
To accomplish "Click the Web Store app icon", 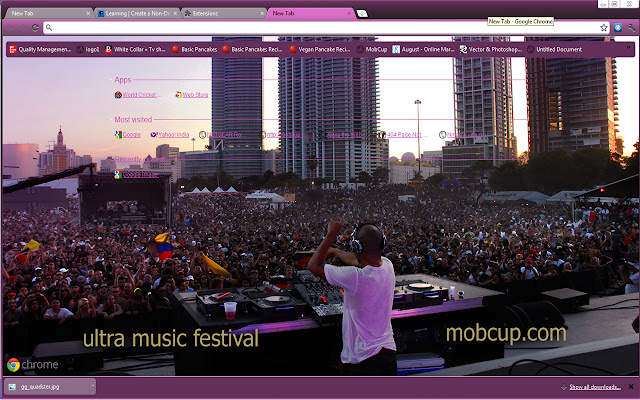I will (x=178, y=95).
